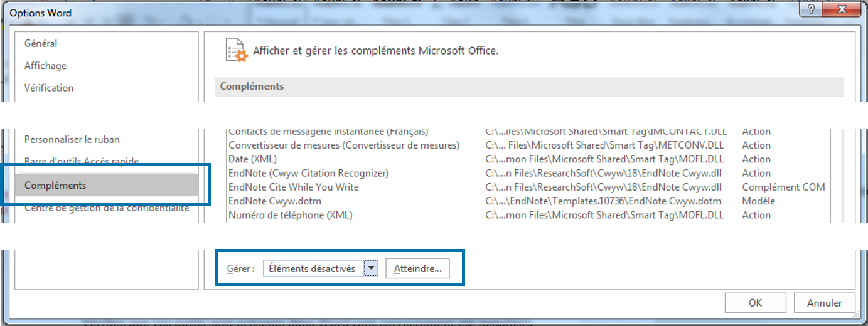868x326 pixels.
Task: Click the Éléments désactivés combo box
Action: [321, 268]
